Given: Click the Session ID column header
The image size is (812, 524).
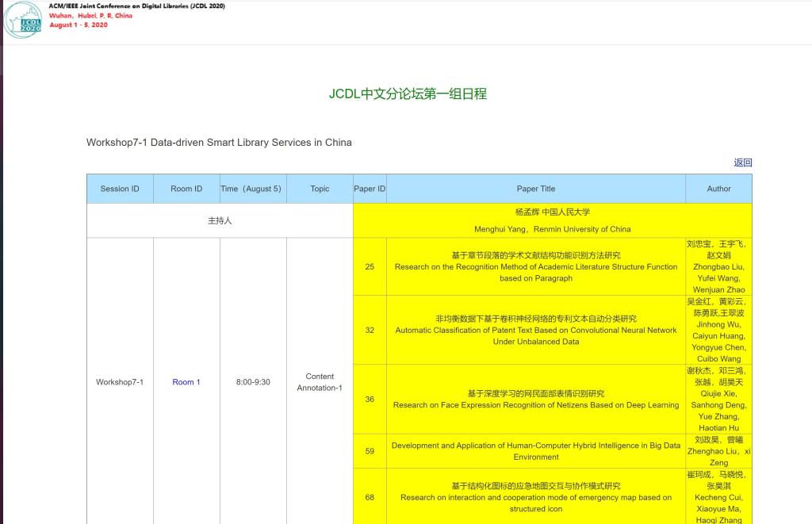Looking at the screenshot, I should (x=120, y=189).
